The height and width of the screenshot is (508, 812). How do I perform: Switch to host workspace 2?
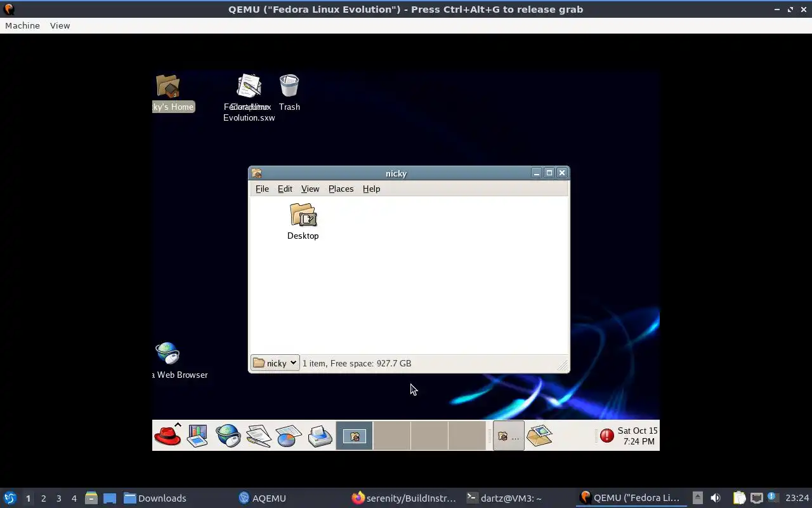[x=44, y=498]
